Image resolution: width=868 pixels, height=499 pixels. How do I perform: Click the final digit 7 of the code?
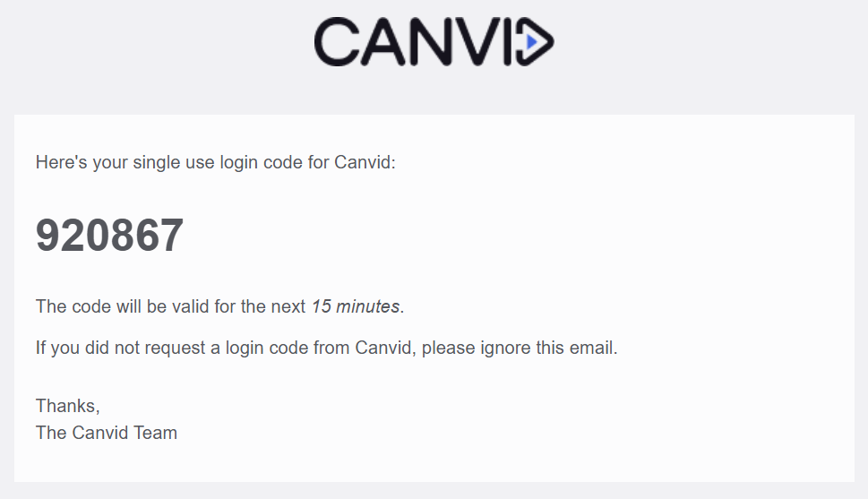[172, 235]
